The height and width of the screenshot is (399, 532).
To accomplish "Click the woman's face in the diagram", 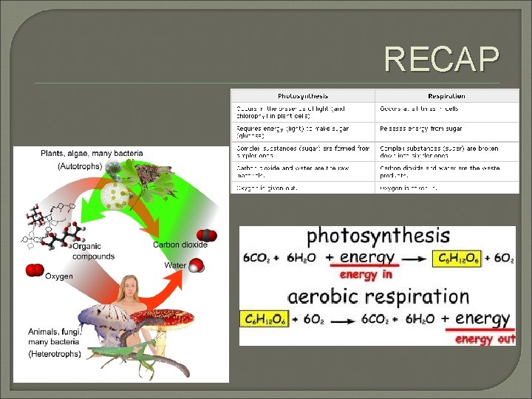I will point(129,287).
